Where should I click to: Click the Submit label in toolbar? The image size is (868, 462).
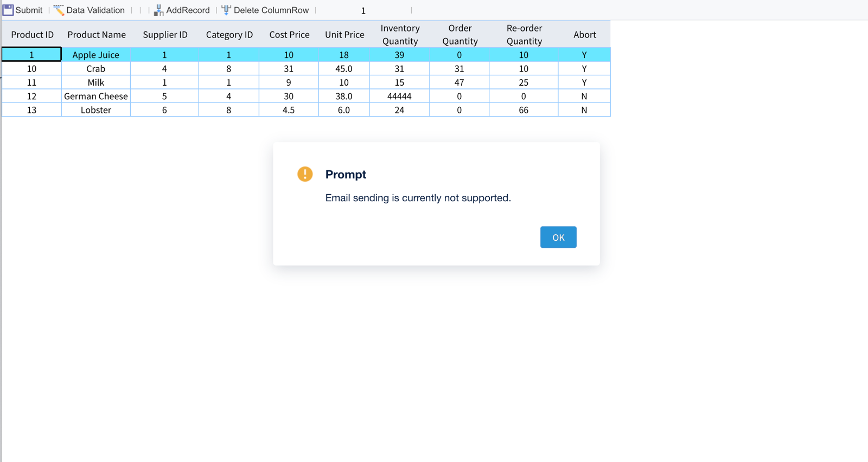click(x=29, y=10)
